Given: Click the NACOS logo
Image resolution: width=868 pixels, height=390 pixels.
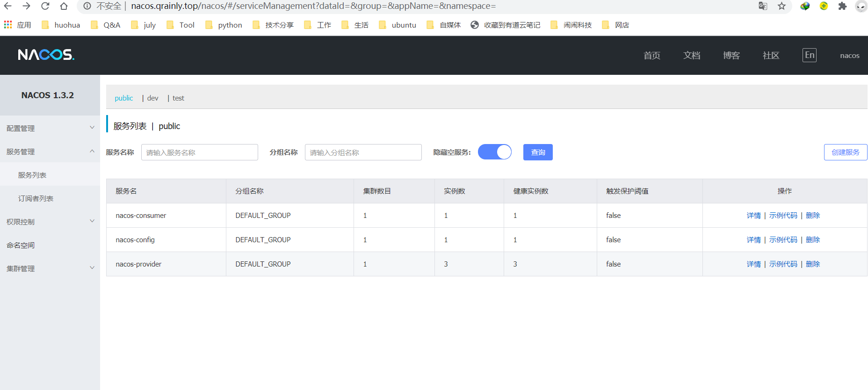Looking at the screenshot, I should [x=46, y=55].
